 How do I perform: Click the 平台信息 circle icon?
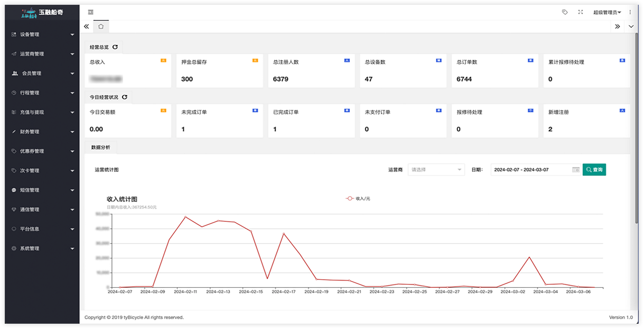click(14, 229)
